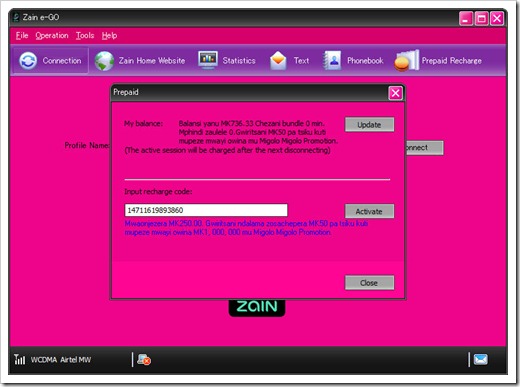Open the Operation menu

point(52,35)
